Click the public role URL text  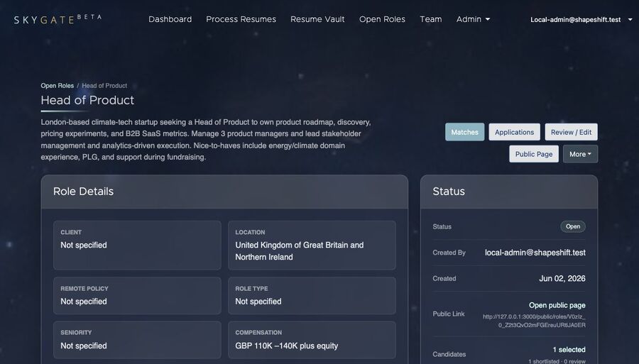click(534, 321)
